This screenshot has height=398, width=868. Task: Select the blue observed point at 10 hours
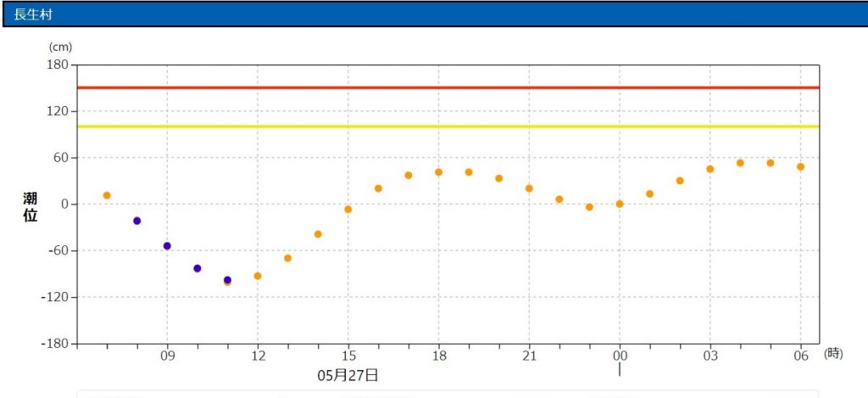pos(197,268)
